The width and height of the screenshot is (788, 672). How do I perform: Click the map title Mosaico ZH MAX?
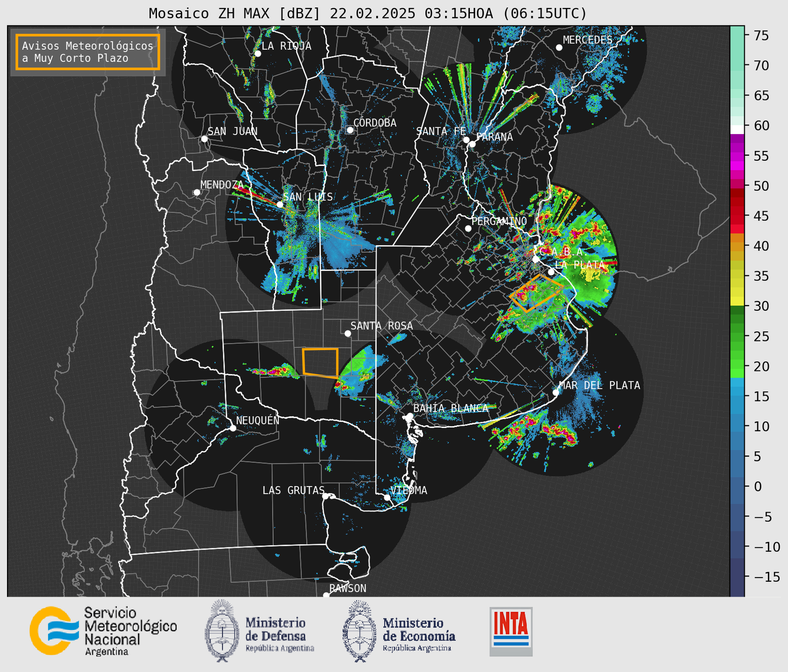coord(367,13)
